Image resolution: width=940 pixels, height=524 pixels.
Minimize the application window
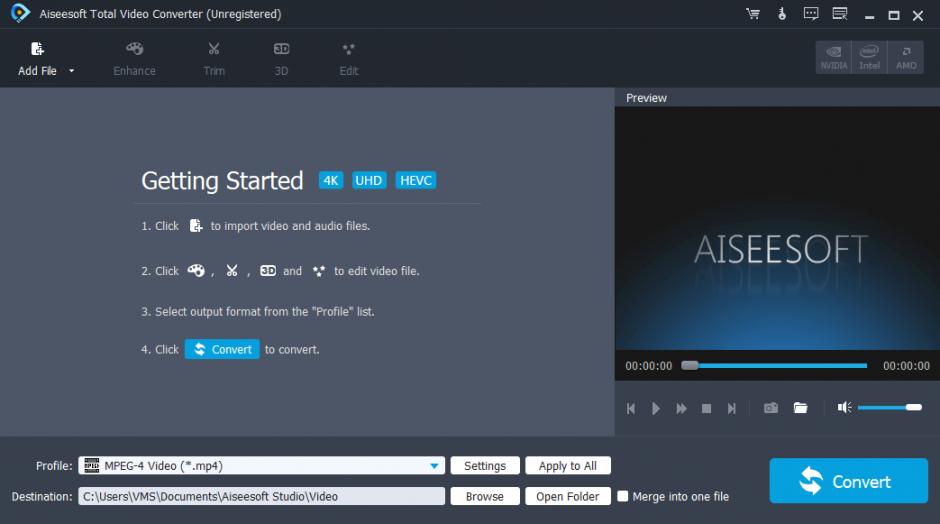869,16
